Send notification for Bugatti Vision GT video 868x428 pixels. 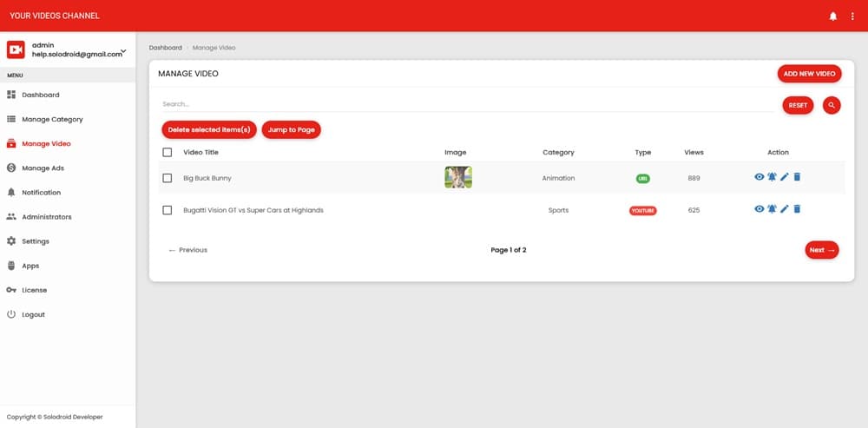[772, 209]
